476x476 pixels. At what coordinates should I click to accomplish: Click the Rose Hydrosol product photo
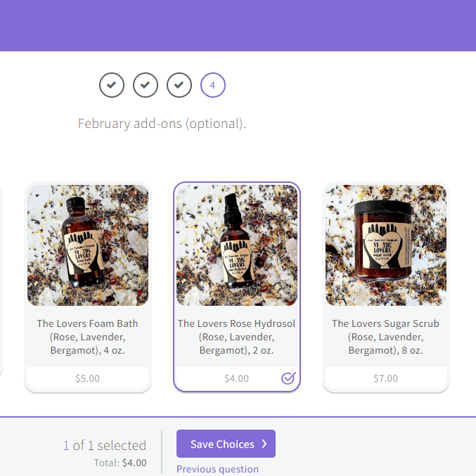pyautogui.click(x=237, y=245)
